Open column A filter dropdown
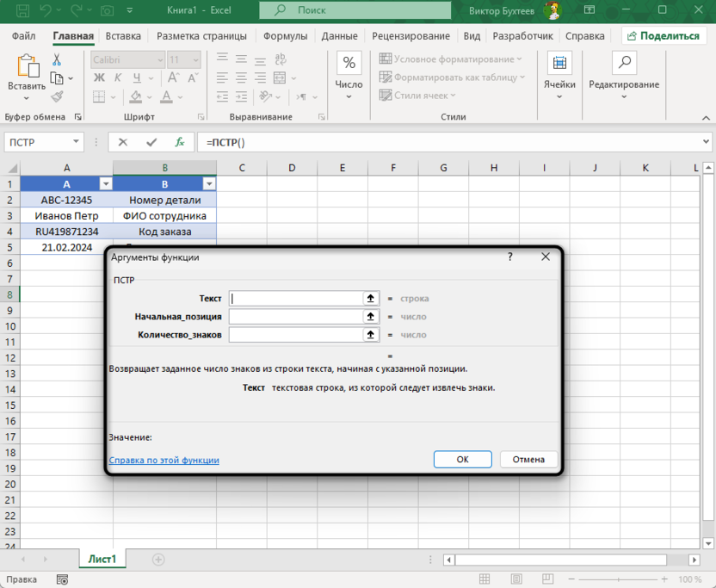This screenshot has height=588, width=716. 106,184
